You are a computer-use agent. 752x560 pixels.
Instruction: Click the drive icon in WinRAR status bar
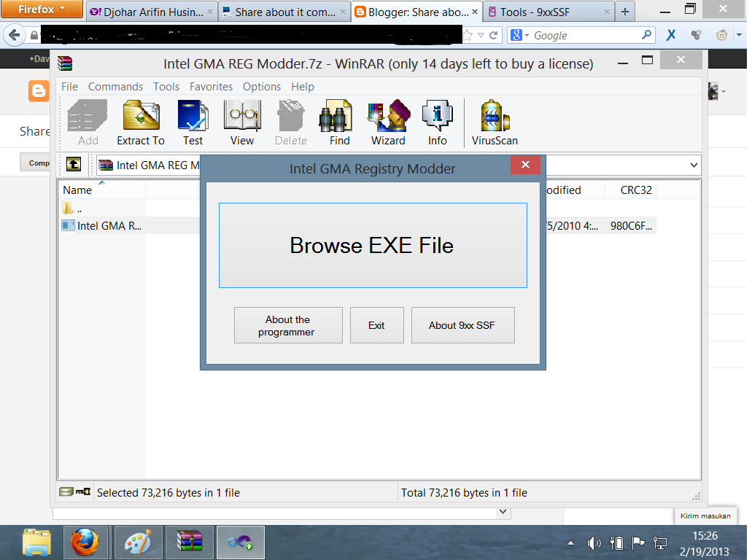[66, 491]
